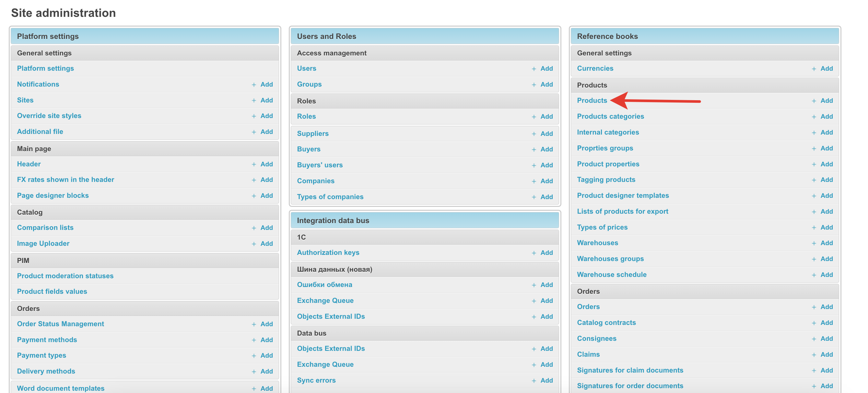
Task: Click the plus icon beside Users row
Action: pyautogui.click(x=534, y=69)
